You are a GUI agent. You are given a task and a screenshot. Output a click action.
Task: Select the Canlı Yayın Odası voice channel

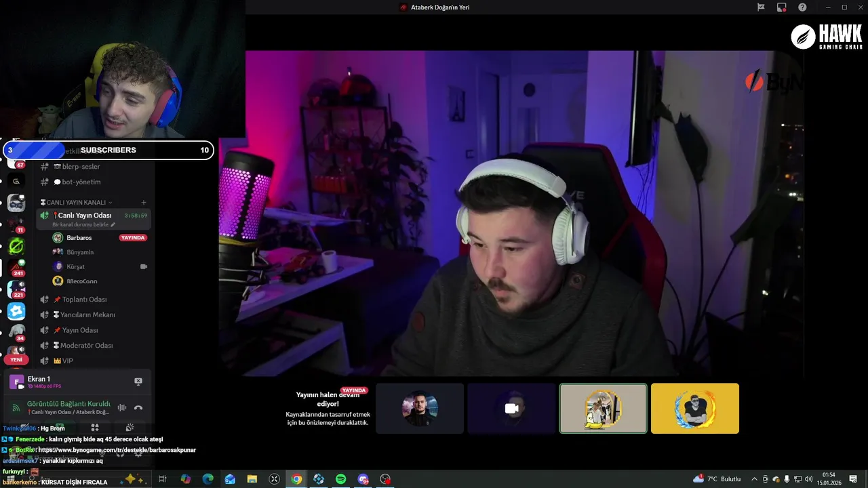[x=94, y=219]
